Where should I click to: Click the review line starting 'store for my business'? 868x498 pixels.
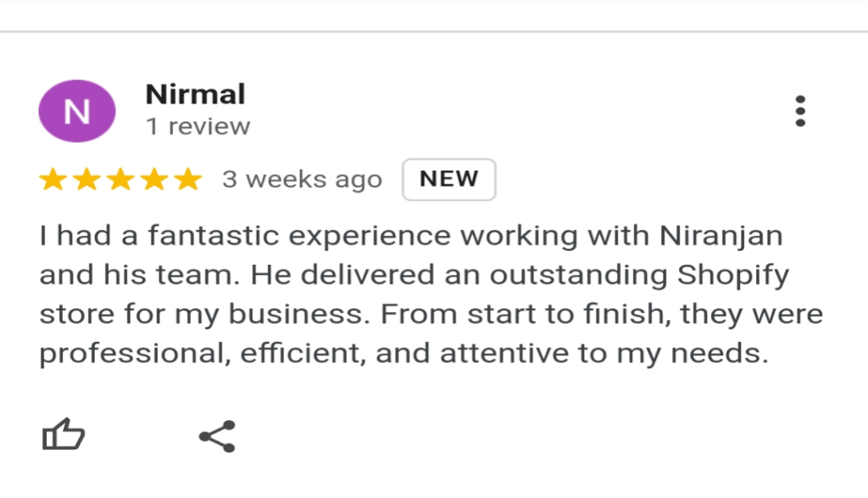click(431, 315)
